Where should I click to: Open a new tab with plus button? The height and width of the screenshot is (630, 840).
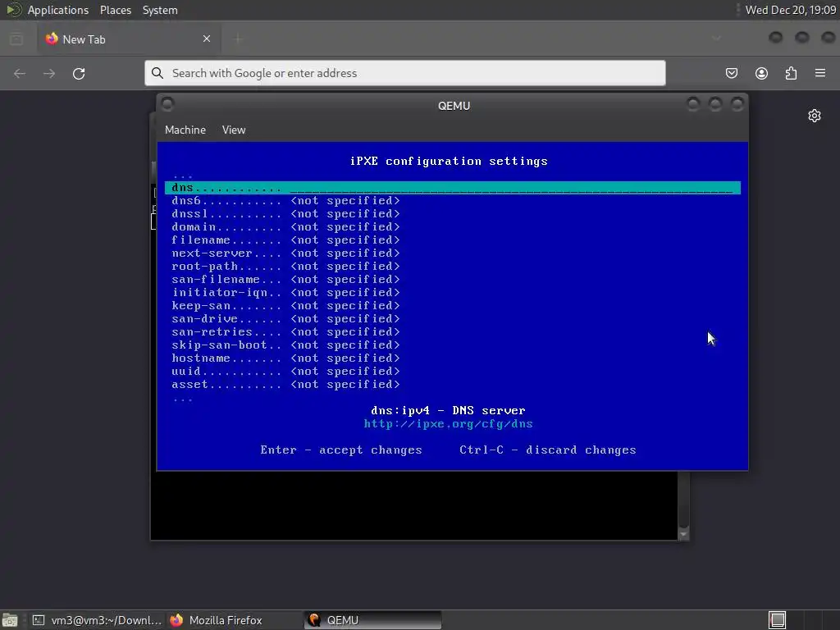point(238,39)
